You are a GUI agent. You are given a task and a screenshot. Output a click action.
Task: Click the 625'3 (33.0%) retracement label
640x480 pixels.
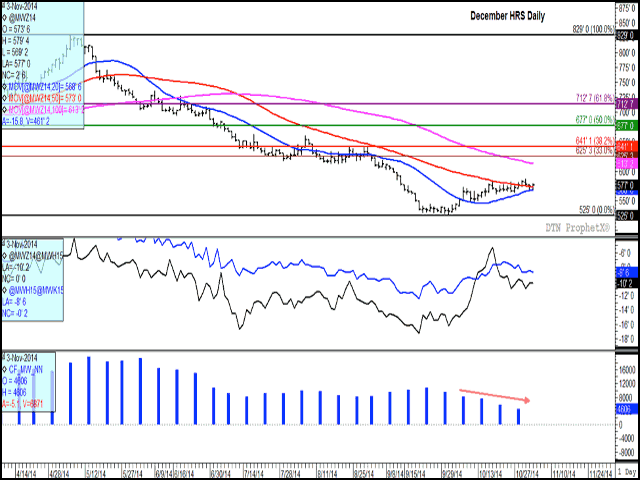(x=594, y=151)
